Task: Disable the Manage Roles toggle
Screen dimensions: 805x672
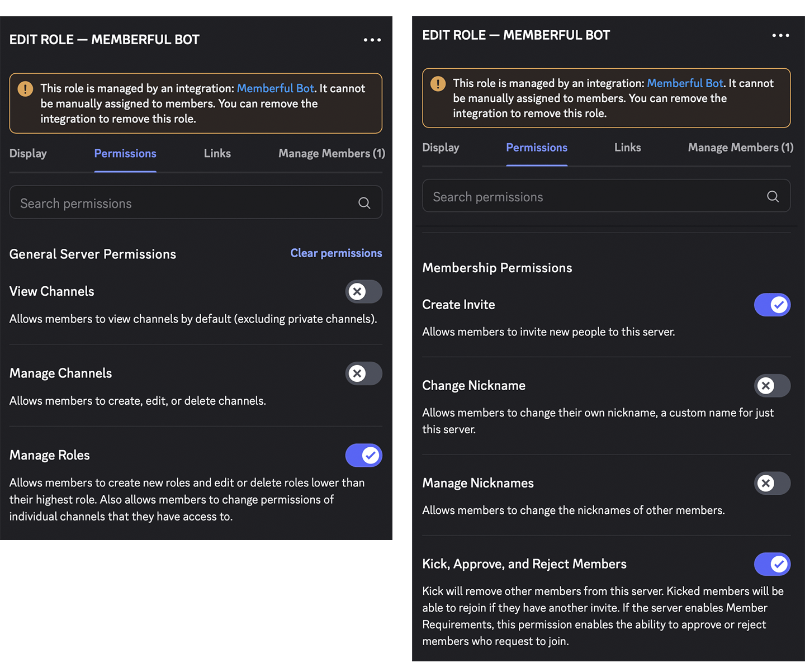Action: pos(364,455)
